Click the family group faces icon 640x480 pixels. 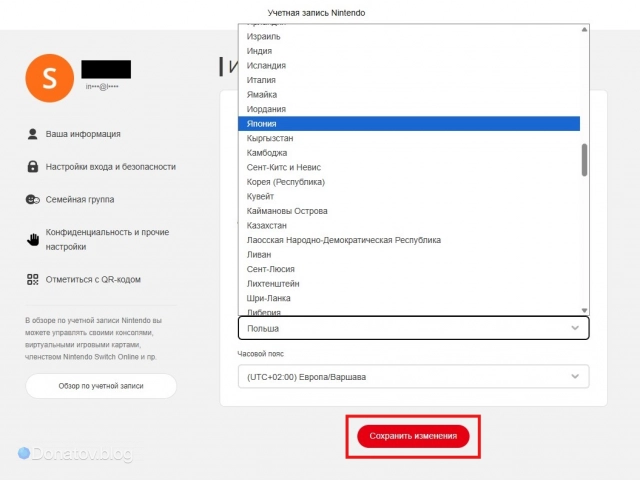tap(33, 200)
